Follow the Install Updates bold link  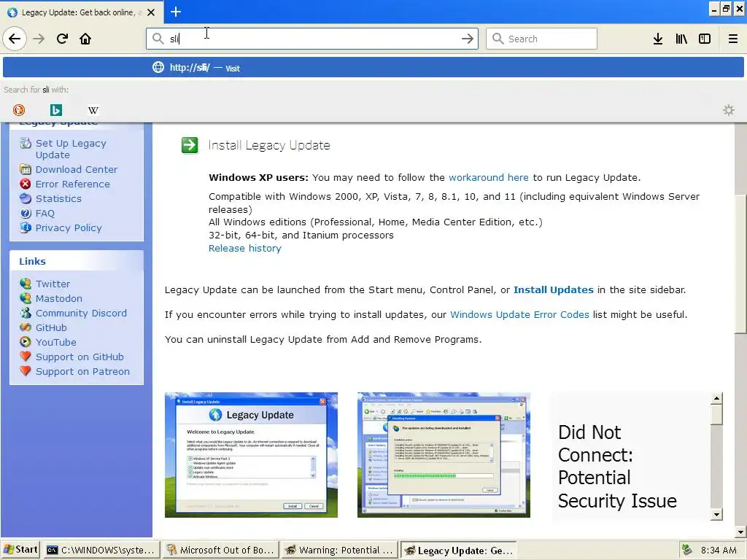point(553,290)
